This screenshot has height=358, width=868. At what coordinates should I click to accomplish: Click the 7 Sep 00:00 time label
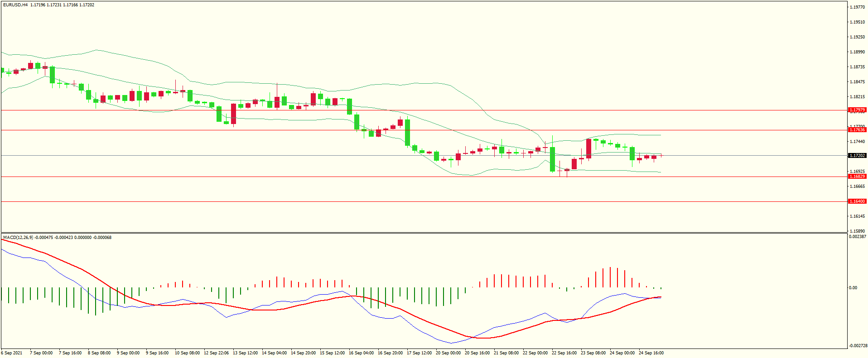tap(41, 353)
